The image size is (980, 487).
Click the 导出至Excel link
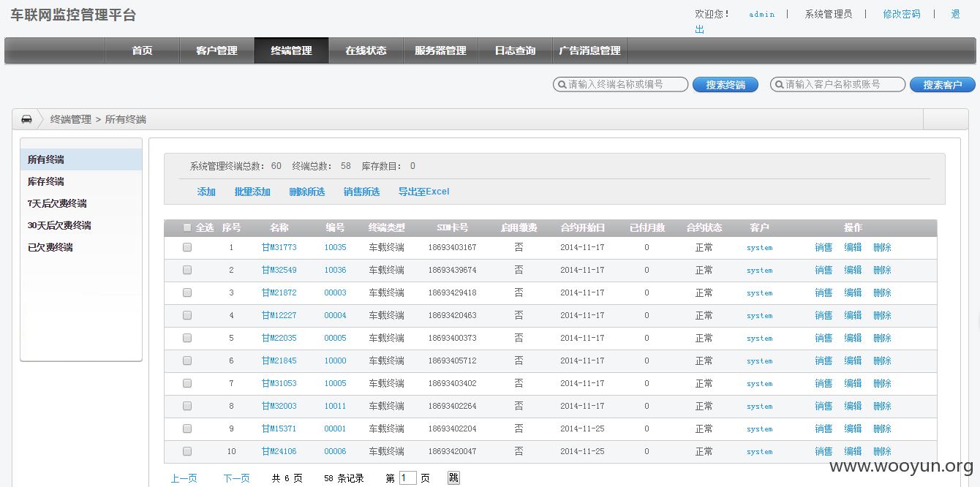tap(424, 192)
